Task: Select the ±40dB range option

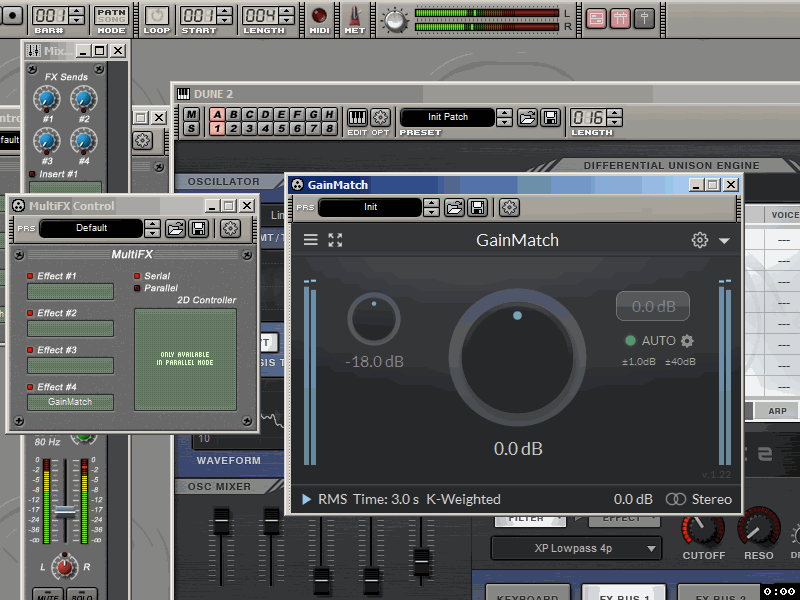Action: [x=680, y=362]
